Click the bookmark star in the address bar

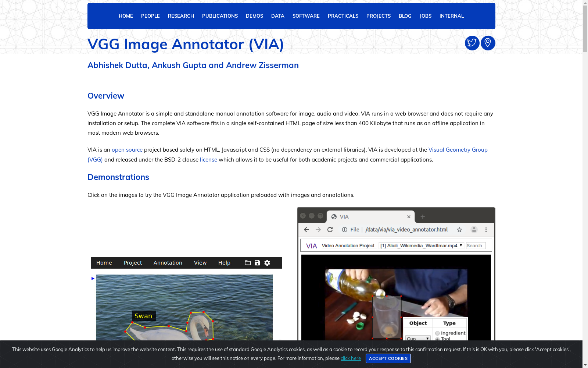[x=459, y=229]
